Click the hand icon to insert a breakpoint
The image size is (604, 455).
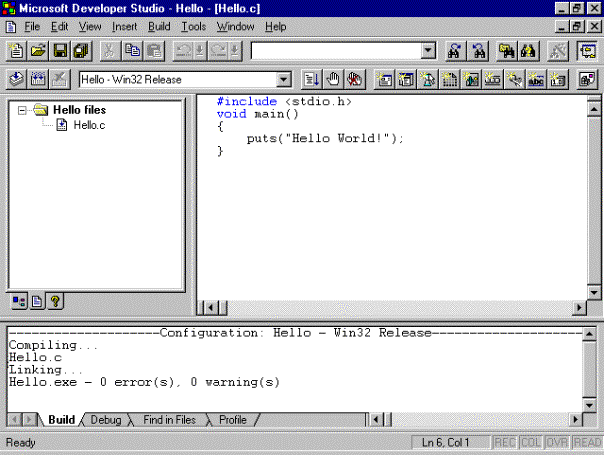click(x=332, y=79)
